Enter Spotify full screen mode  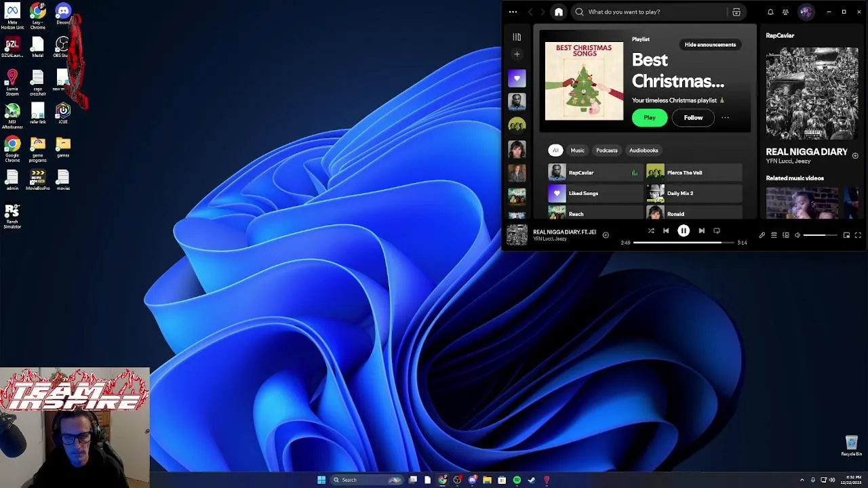click(x=858, y=235)
